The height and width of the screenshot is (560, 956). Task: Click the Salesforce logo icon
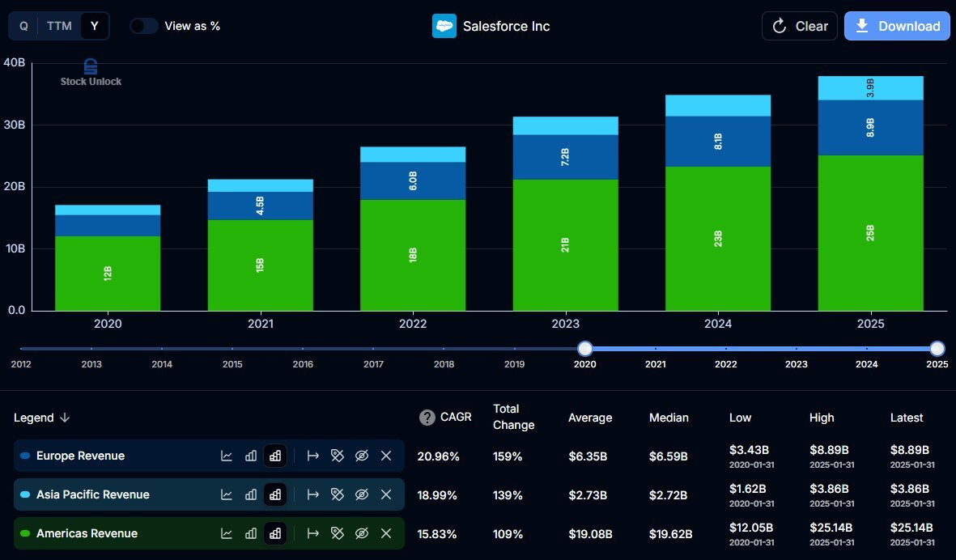click(444, 26)
